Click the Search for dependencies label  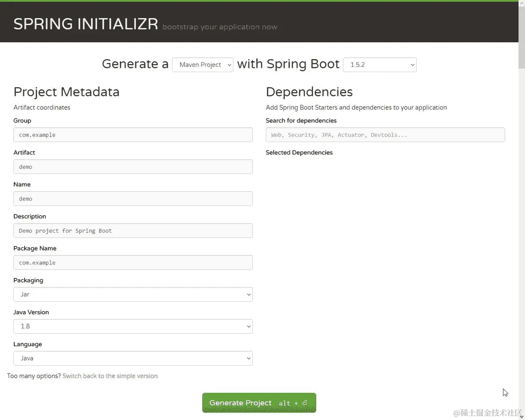point(301,120)
